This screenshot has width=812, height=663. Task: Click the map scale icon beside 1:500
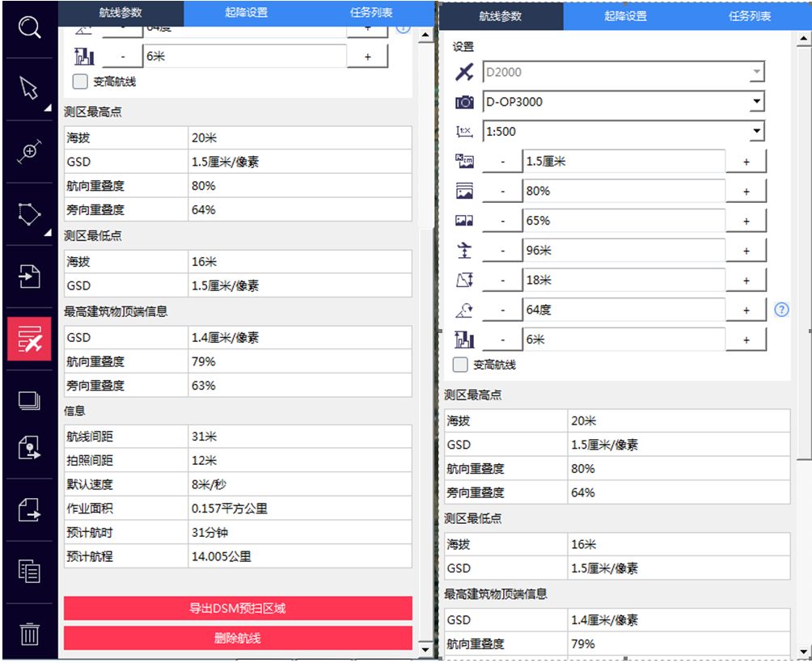click(x=464, y=132)
